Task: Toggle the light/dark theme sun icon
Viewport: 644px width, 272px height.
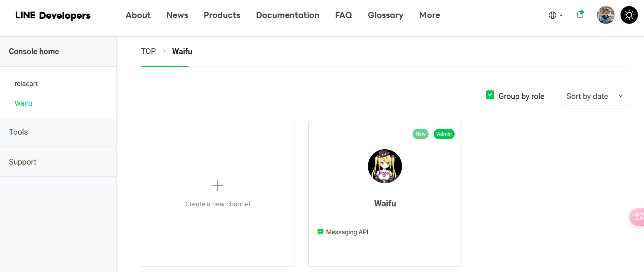Action: pos(629,15)
